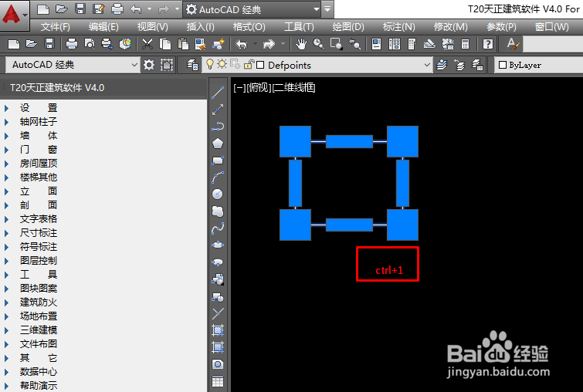Expand the 图层控制 menu group
The width and height of the screenshot is (583, 392).
pyautogui.click(x=6, y=261)
